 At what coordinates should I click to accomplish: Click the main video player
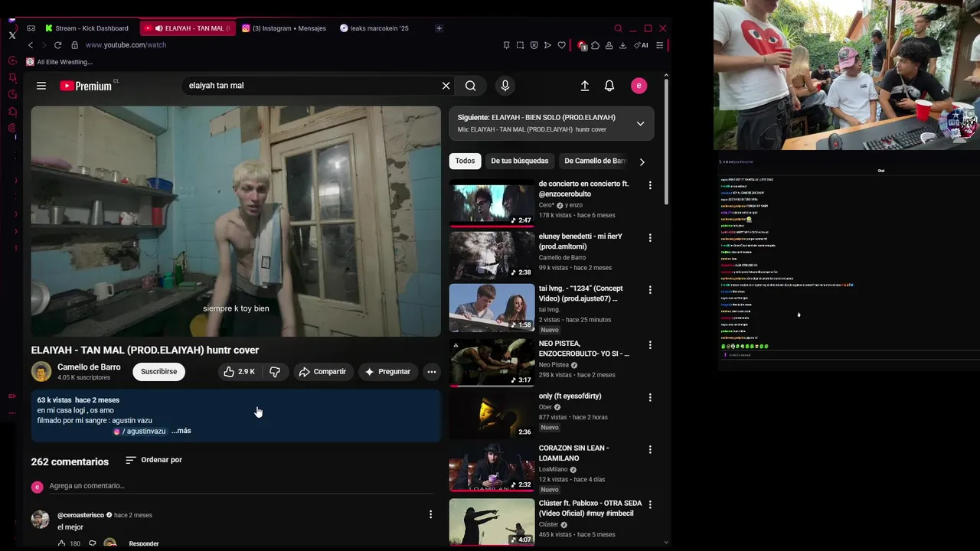[236, 221]
